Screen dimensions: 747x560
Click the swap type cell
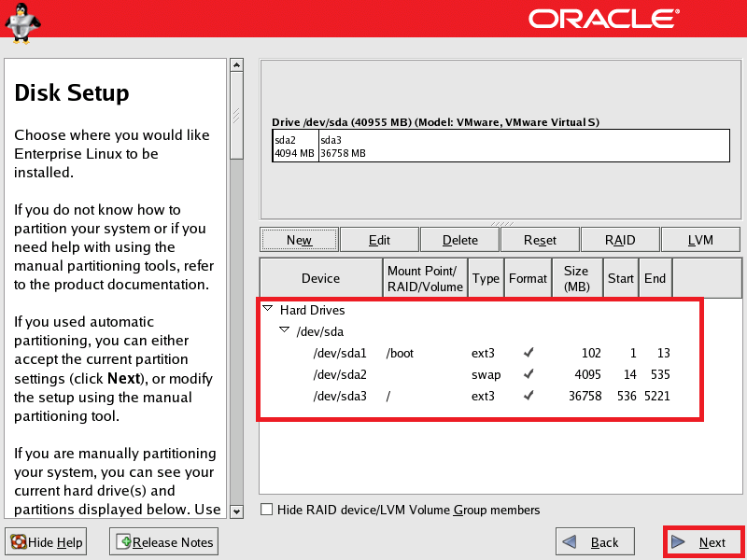click(486, 375)
